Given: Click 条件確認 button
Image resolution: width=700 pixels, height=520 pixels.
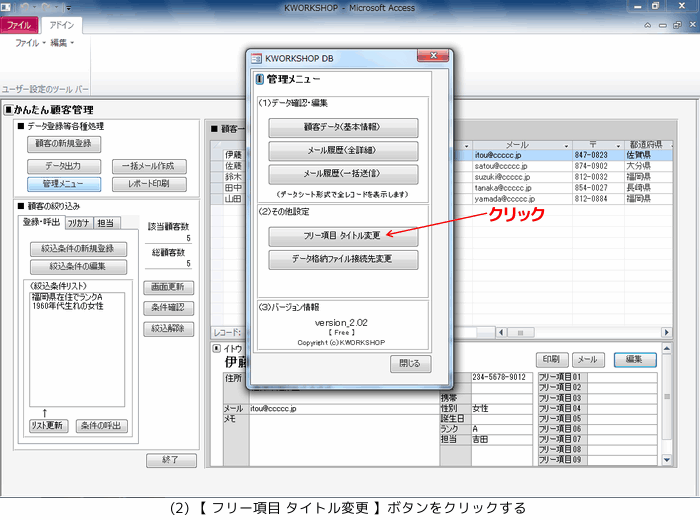Looking at the screenshot, I should [x=168, y=308].
